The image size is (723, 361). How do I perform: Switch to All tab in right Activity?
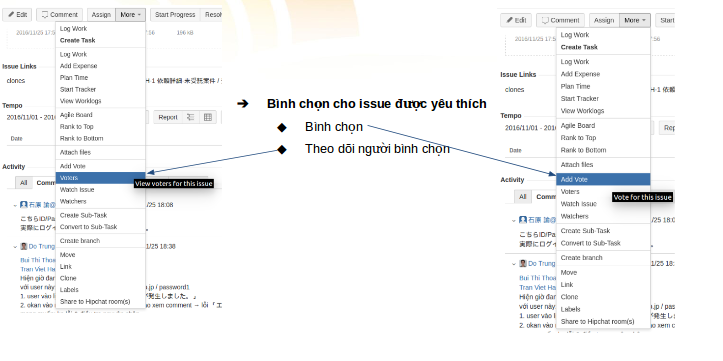(522, 197)
